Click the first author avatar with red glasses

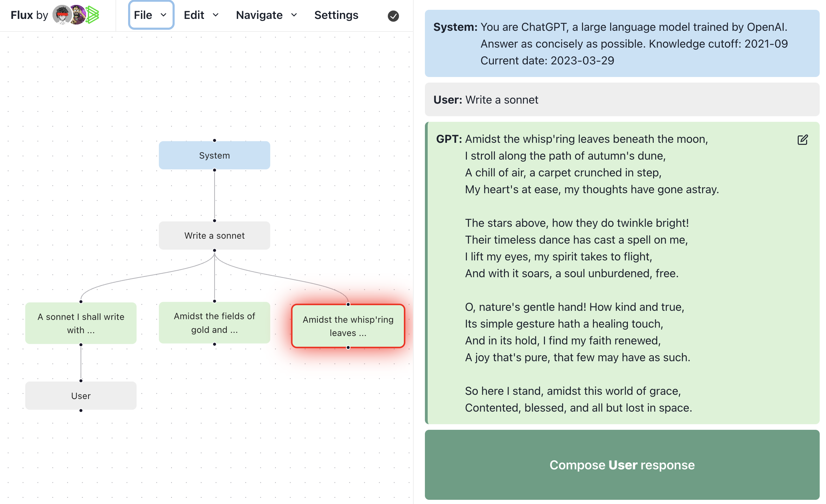62,15
